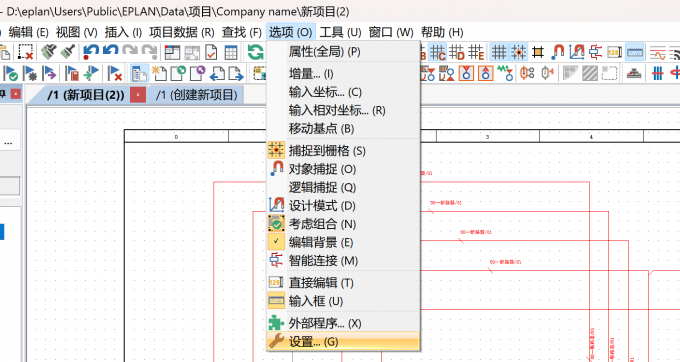Toggle 考虑组合 (N) menu option
Screen dimensions: 680x362
click(x=343, y=224)
